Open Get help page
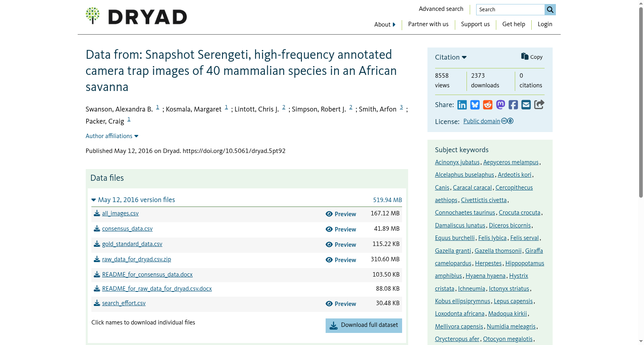This screenshot has width=644, height=345. [x=514, y=24]
